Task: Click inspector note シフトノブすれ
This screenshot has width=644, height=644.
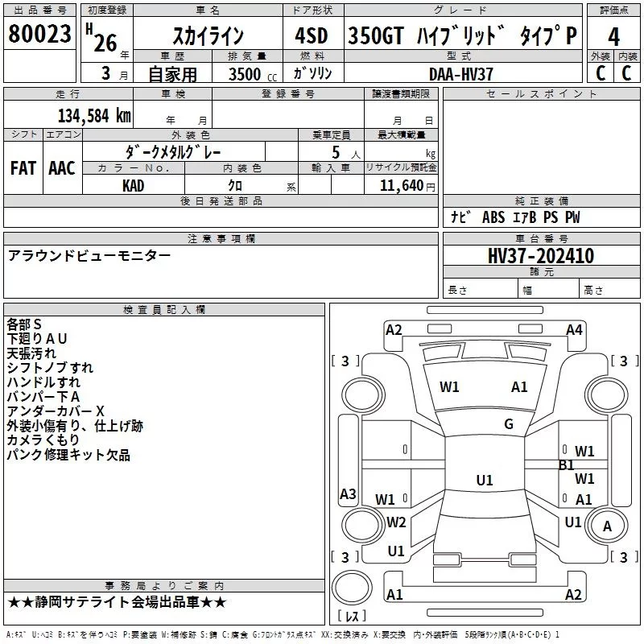Action: [50, 368]
